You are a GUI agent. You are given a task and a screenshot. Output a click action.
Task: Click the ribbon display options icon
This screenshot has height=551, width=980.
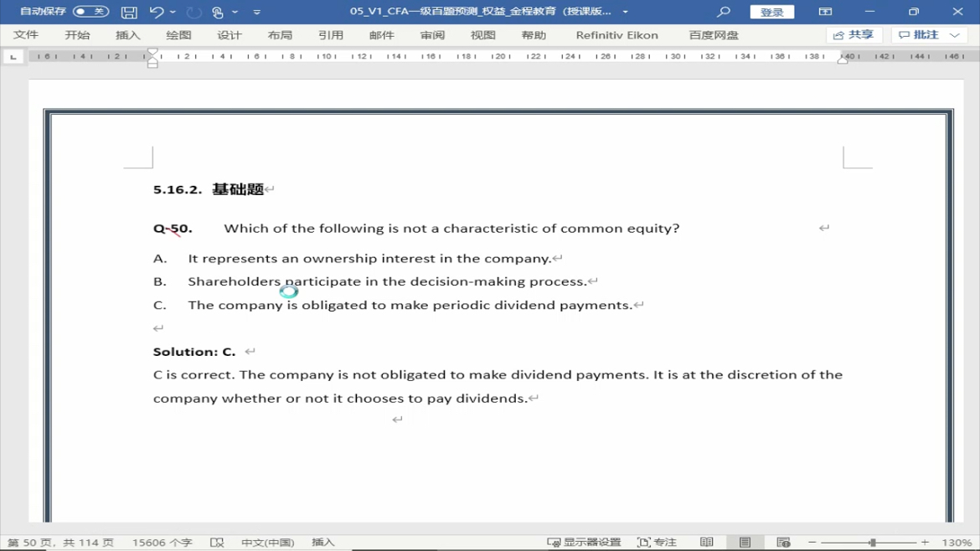[x=825, y=12]
